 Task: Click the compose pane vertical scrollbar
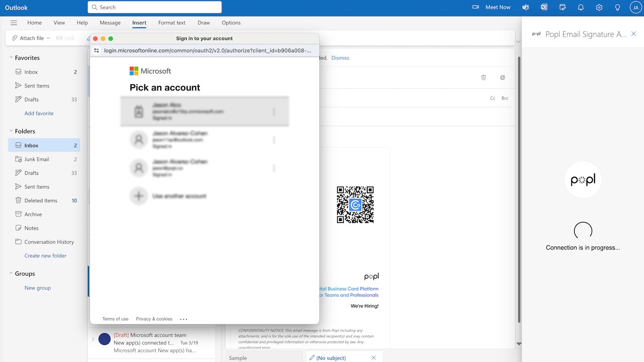[x=519, y=189]
